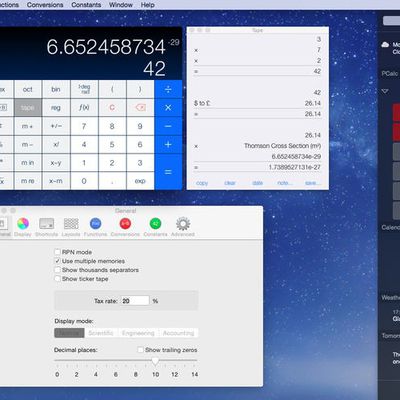Switch calculator to bin mode
This screenshot has height=400, width=400.
click(x=56, y=89)
